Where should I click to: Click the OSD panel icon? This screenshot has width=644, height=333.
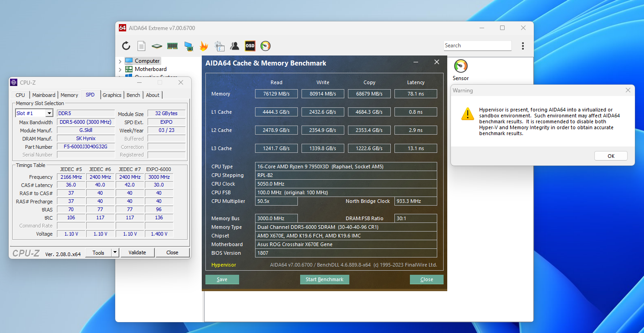250,46
